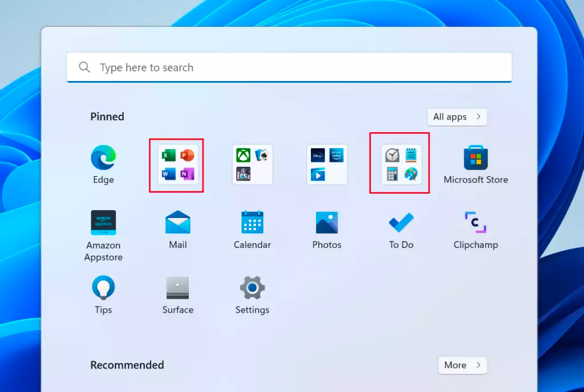
Task: Open the Office apps folder with Excel
Action: pos(178,165)
